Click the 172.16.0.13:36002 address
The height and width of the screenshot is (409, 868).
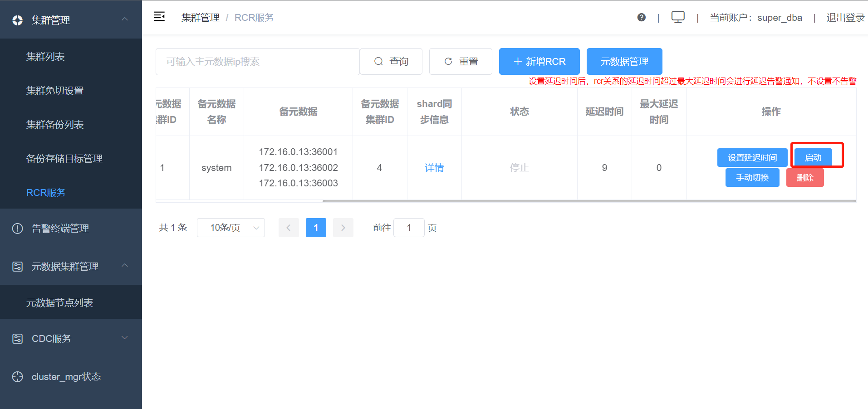298,168
